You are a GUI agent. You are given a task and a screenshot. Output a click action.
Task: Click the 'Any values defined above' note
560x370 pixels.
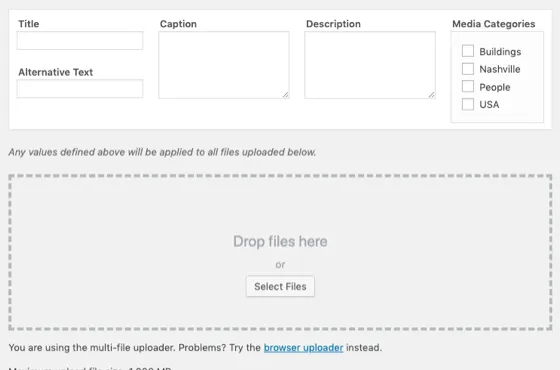point(162,152)
